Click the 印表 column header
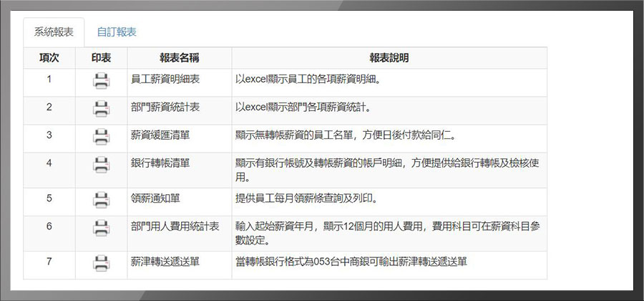Image resolution: width=644 pixels, height=301 pixels. point(102,57)
